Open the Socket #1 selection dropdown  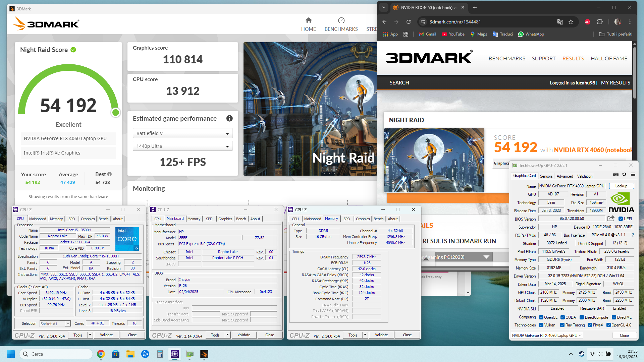55,323
